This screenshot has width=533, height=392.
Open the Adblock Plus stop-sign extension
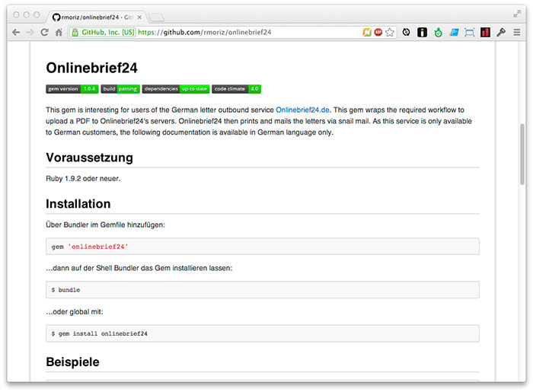pos(378,33)
